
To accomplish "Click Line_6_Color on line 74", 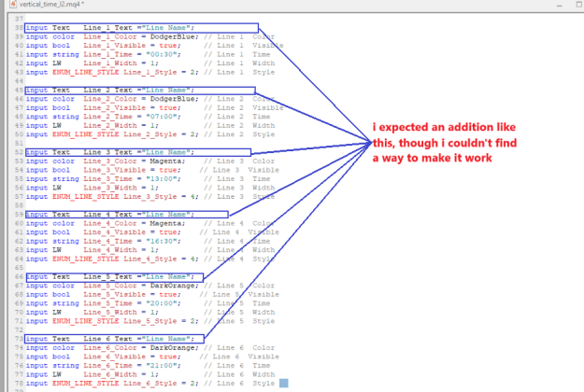I will pyautogui.click(x=110, y=348).
